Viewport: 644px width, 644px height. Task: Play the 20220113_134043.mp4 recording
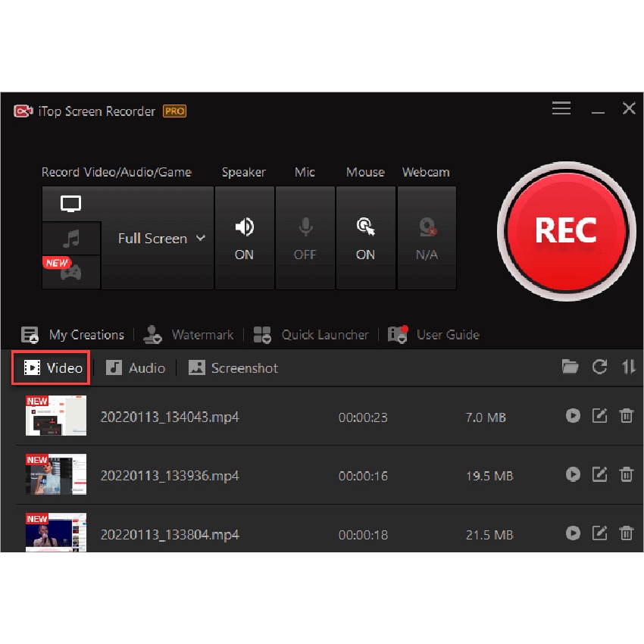tap(573, 415)
